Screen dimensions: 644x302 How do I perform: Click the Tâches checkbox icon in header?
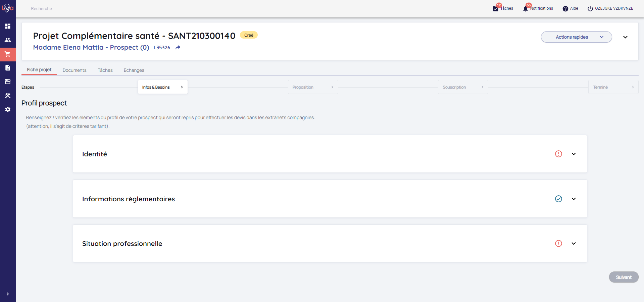[x=496, y=9]
